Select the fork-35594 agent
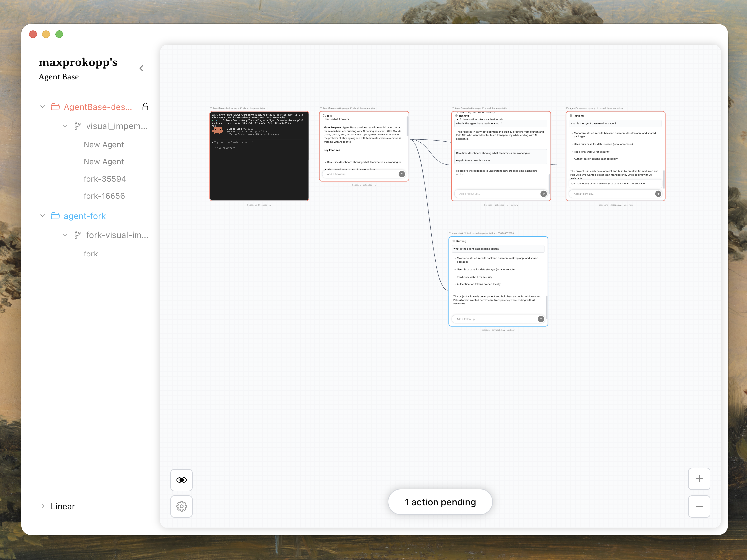The width and height of the screenshot is (747, 560). [x=105, y=179]
